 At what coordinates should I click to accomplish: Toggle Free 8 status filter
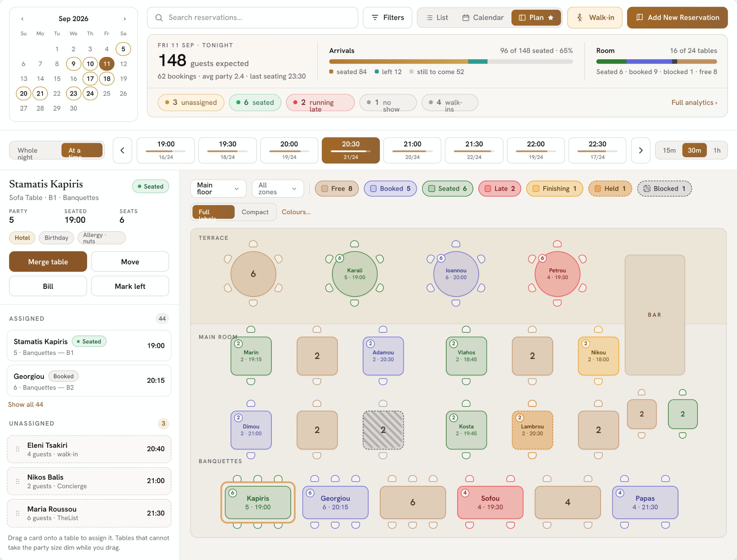tap(336, 188)
